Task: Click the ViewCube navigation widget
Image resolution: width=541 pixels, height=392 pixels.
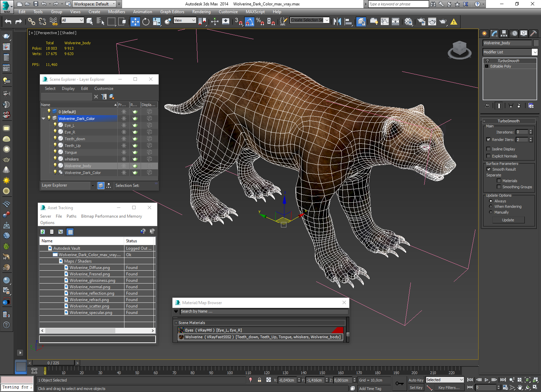Action: 460,50
